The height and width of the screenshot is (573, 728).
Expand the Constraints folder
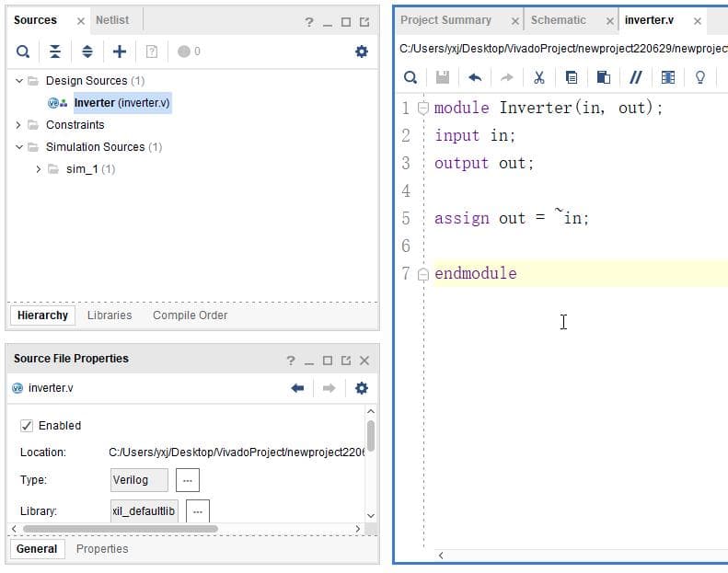(x=18, y=125)
